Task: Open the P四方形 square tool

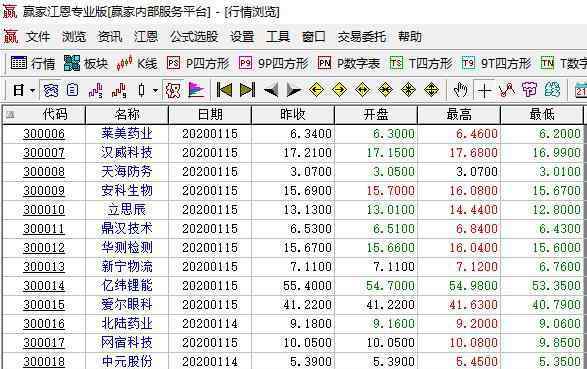Action: [198, 63]
